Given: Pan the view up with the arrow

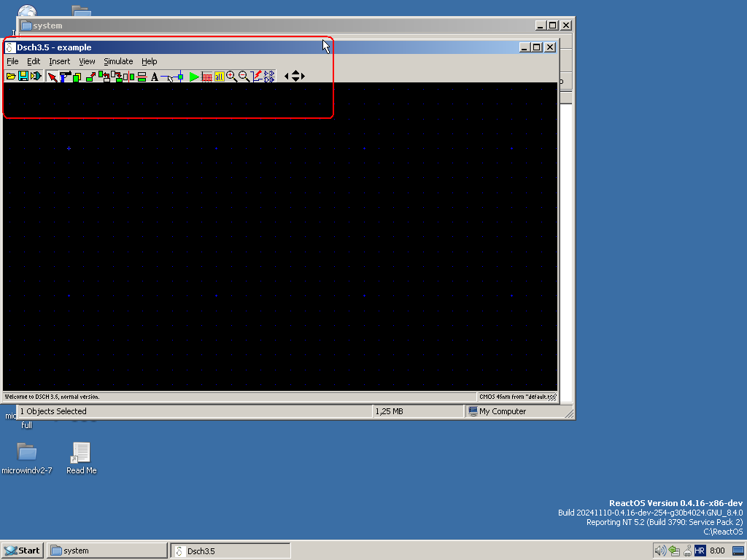Looking at the screenshot, I should coord(295,73).
